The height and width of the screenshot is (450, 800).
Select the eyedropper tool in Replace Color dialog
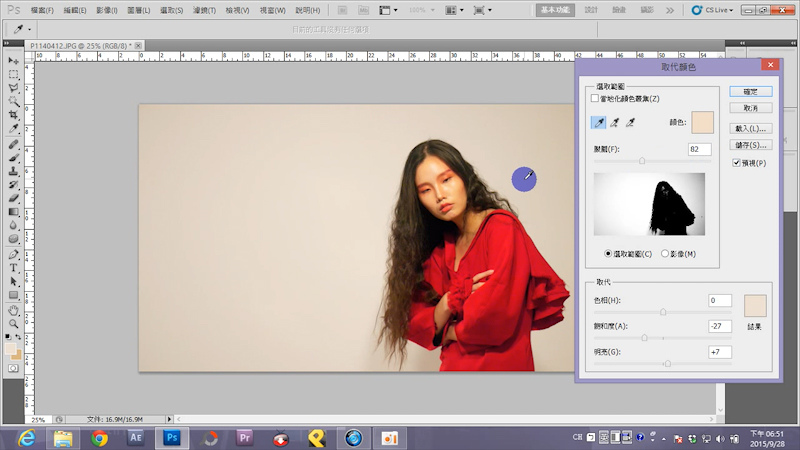599,122
